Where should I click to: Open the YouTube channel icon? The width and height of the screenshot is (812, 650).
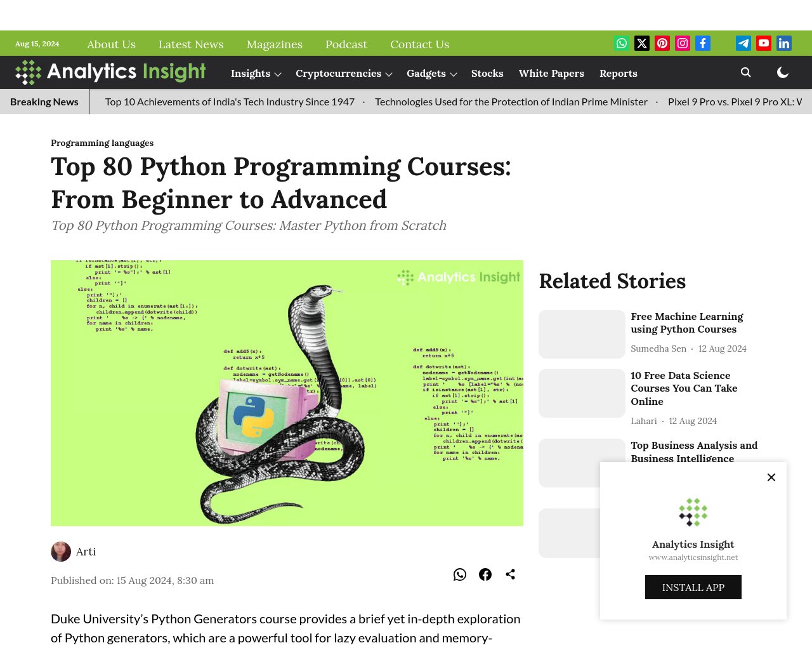click(764, 43)
